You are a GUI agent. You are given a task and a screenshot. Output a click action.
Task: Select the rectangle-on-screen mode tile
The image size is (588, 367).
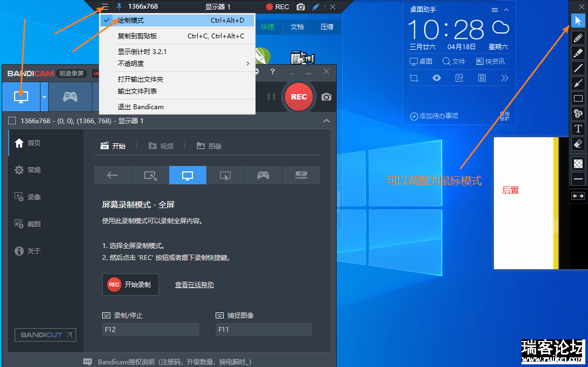coord(150,175)
